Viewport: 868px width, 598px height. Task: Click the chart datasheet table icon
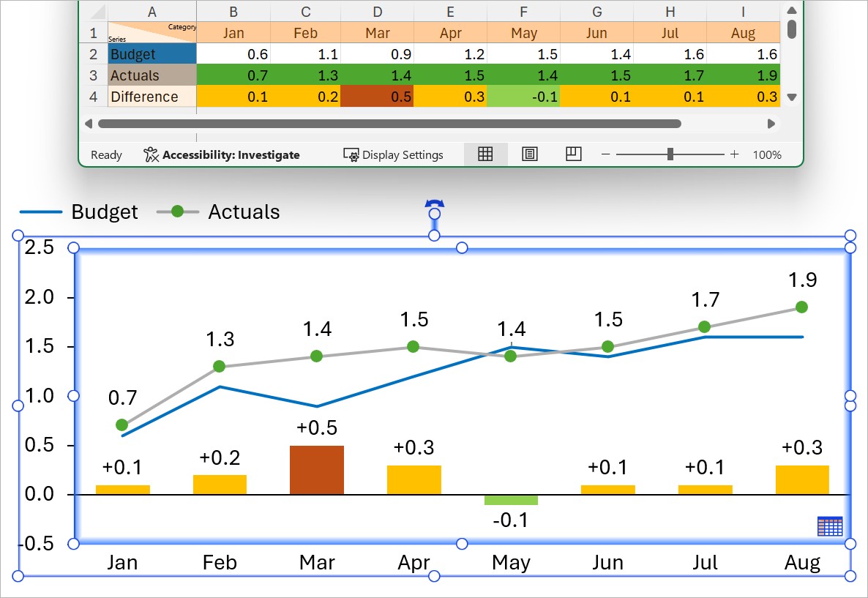click(829, 526)
